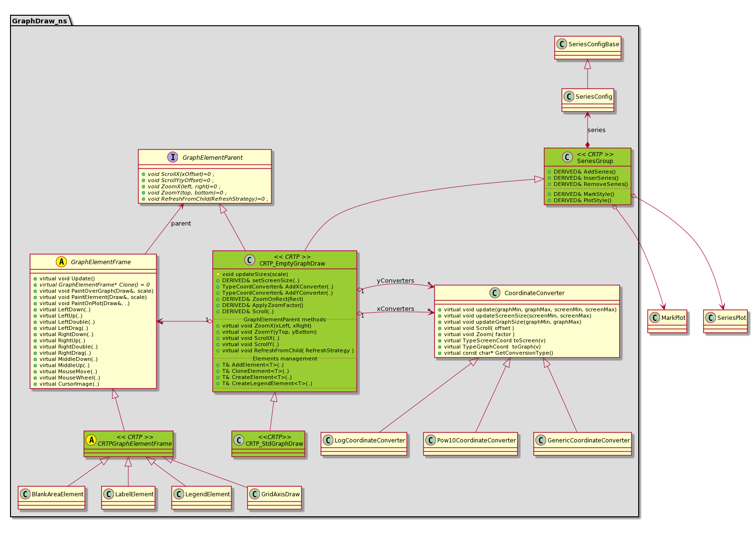Click the class icon of CoordinateConverter
Image resolution: width=756 pixels, height=533 pixels.
click(495, 293)
